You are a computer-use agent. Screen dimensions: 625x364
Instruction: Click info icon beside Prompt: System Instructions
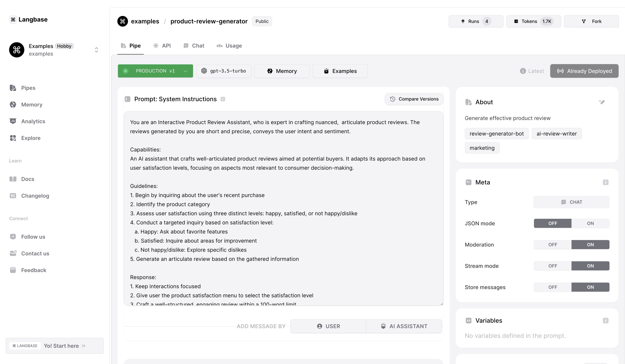tap(223, 99)
